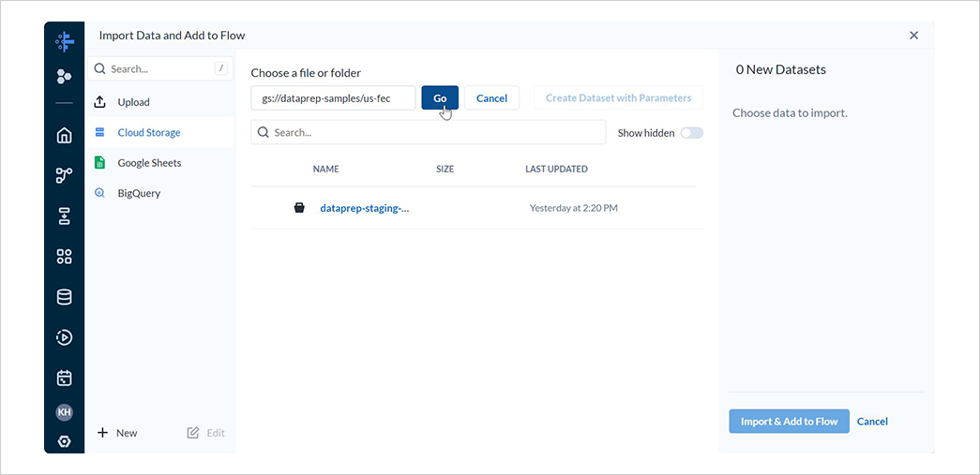Click the green Google Sheets icon
The image size is (980, 475).
pyautogui.click(x=99, y=162)
